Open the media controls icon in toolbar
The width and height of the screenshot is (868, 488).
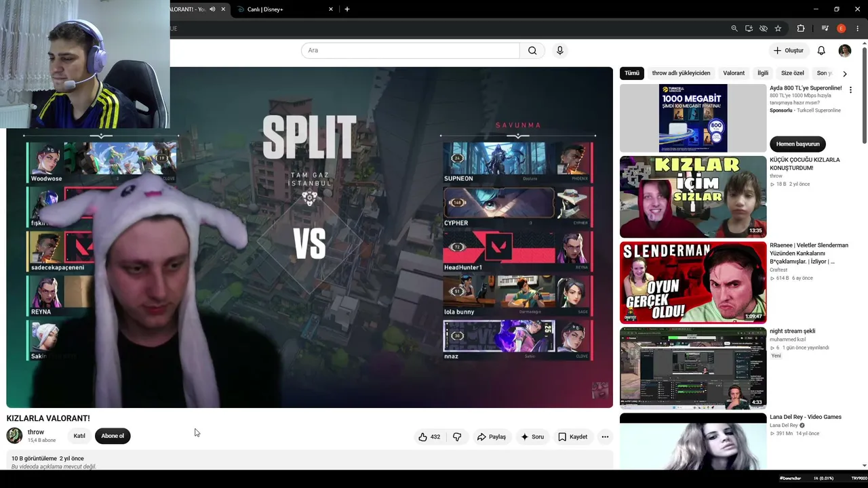[x=825, y=28]
